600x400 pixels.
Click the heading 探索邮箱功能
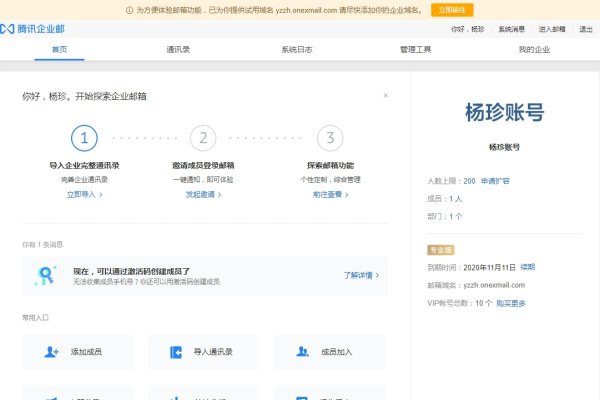[330, 165]
